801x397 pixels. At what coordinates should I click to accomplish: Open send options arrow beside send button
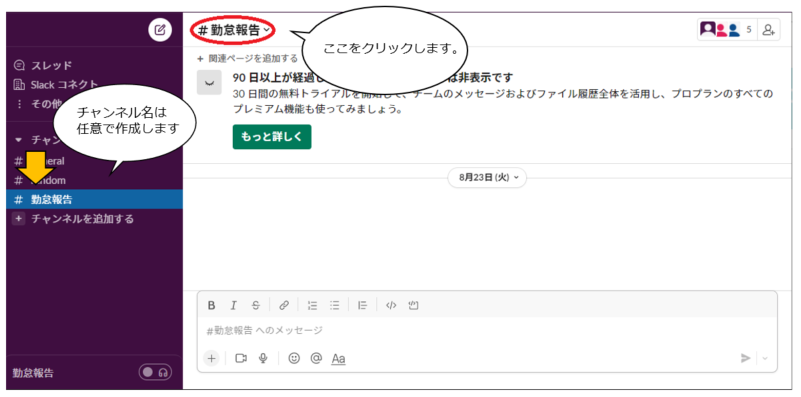tap(765, 358)
